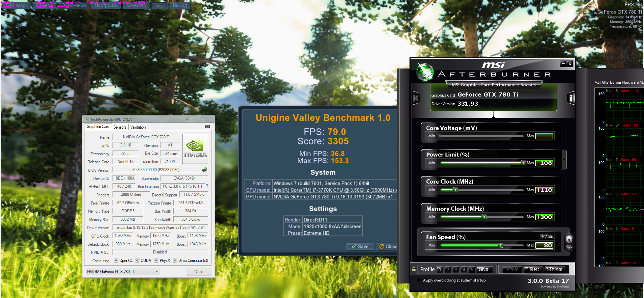Click the NVIDIA logo in GPU-Z
644x298 pixels.
click(x=195, y=149)
